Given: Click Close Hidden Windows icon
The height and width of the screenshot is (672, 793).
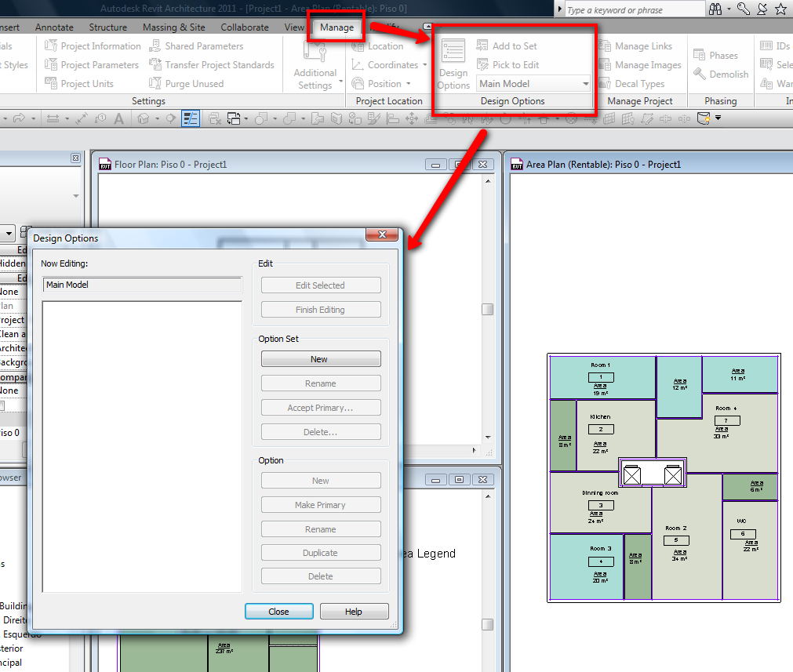Looking at the screenshot, I should (214, 119).
